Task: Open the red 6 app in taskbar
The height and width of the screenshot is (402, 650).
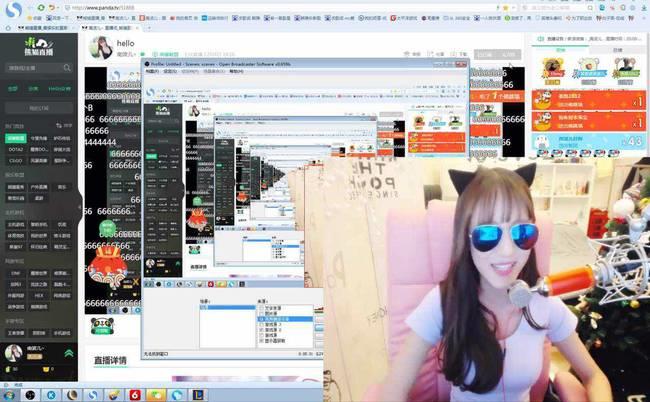Action: click(x=134, y=395)
